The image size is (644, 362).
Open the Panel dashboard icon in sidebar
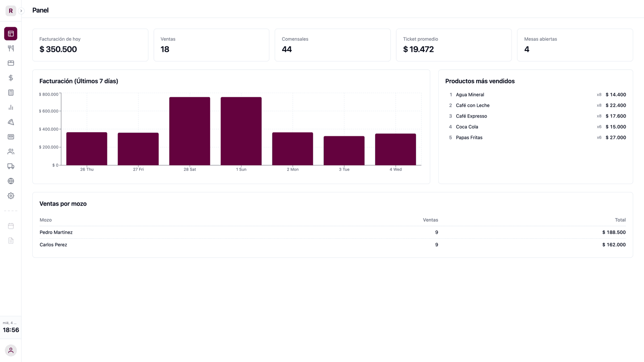pyautogui.click(x=11, y=34)
